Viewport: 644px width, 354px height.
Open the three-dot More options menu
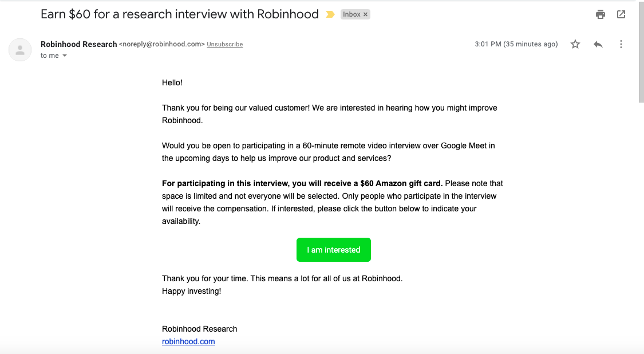(x=621, y=44)
